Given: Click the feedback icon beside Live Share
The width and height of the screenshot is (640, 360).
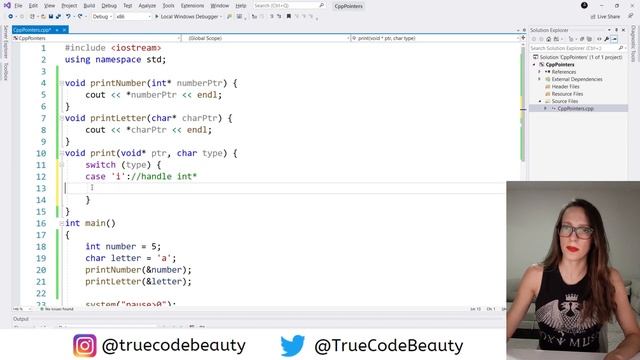Looking at the screenshot, I should 631,16.
